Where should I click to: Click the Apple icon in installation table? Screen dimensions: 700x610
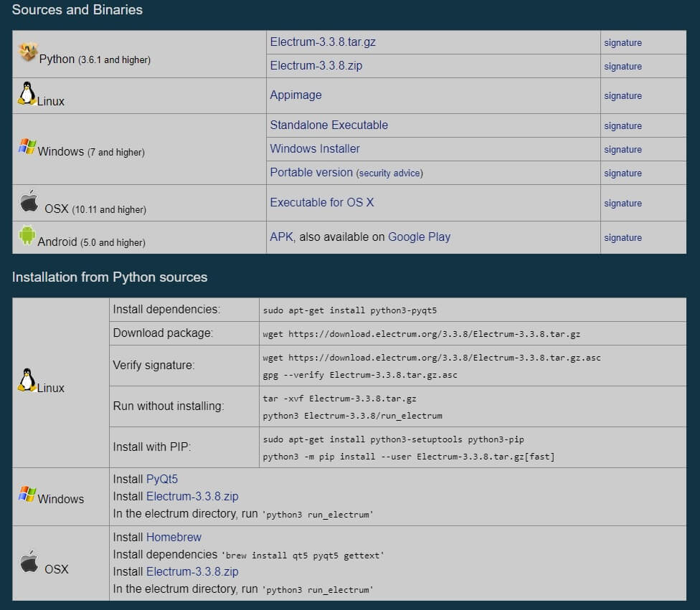(x=29, y=561)
